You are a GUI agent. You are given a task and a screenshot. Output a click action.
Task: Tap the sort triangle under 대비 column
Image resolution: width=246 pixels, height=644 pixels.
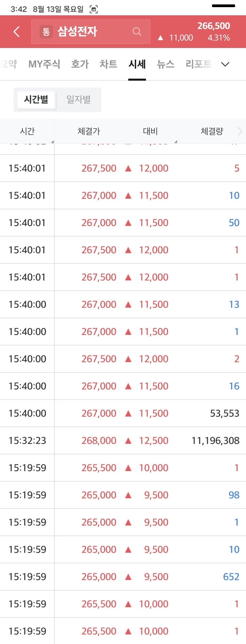coord(176,142)
